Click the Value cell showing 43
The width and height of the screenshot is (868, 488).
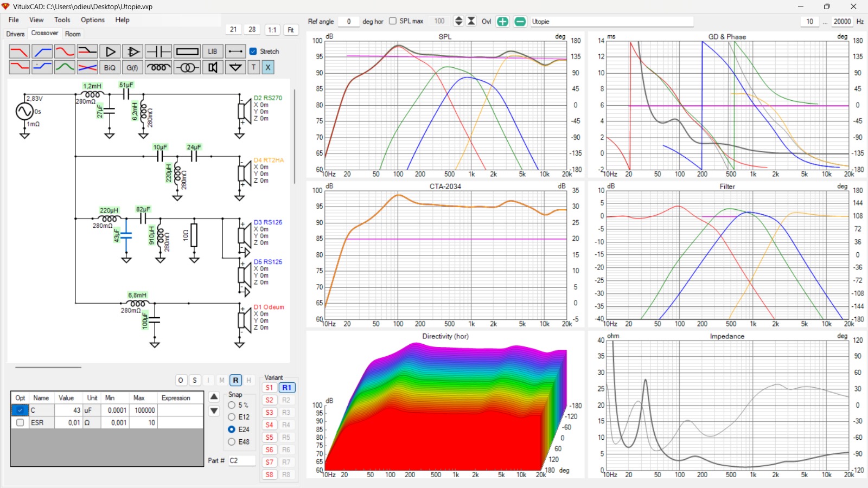pos(68,410)
